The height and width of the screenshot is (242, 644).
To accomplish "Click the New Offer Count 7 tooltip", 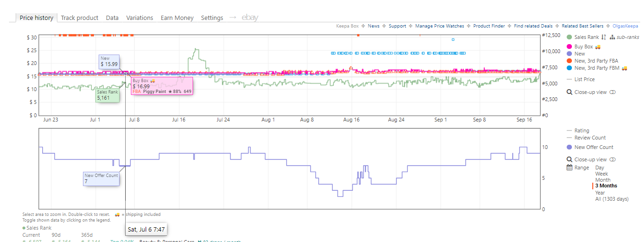I will tap(101, 178).
